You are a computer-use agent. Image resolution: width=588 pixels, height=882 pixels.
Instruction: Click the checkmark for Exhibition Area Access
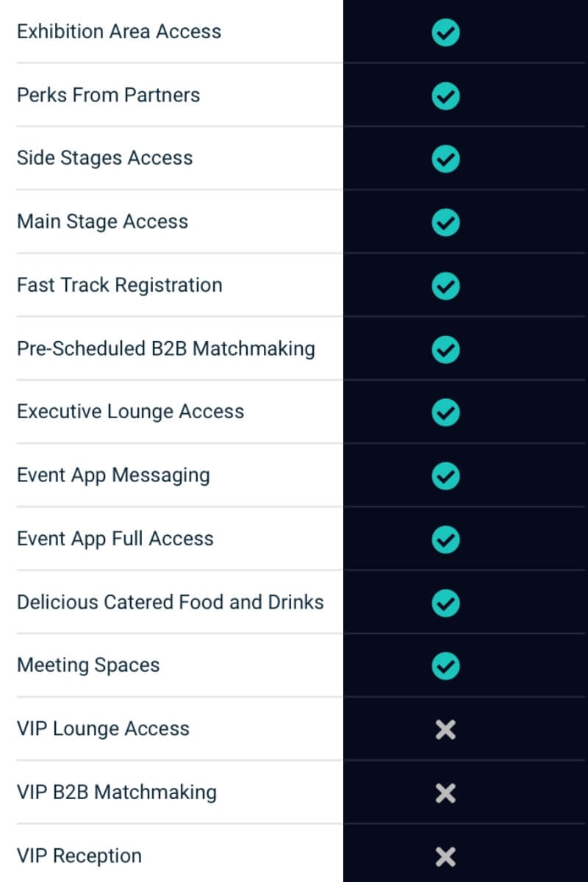pyautogui.click(x=445, y=32)
